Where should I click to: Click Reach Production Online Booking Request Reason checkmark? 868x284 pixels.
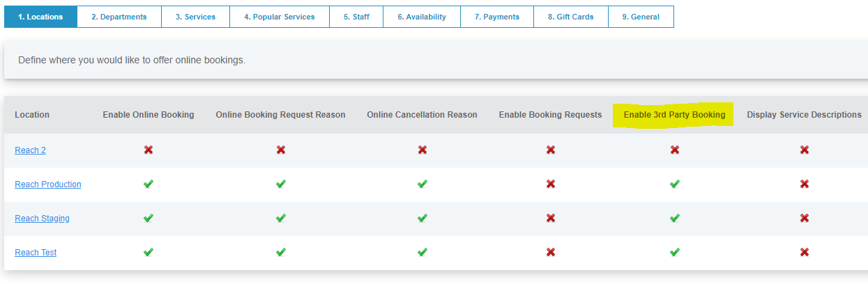click(x=280, y=184)
